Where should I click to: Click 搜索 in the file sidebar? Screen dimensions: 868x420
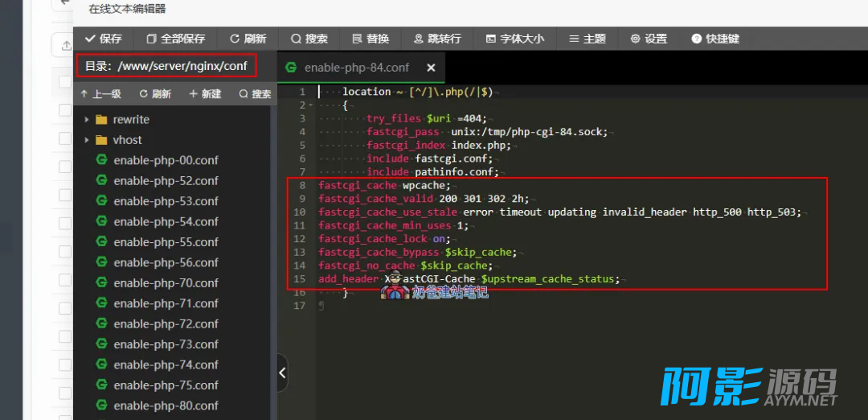coord(255,94)
